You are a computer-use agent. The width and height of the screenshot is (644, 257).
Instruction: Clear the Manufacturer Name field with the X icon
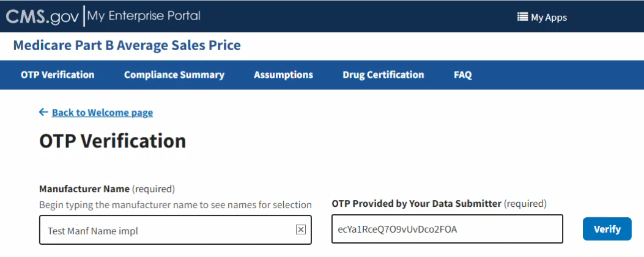300,229
